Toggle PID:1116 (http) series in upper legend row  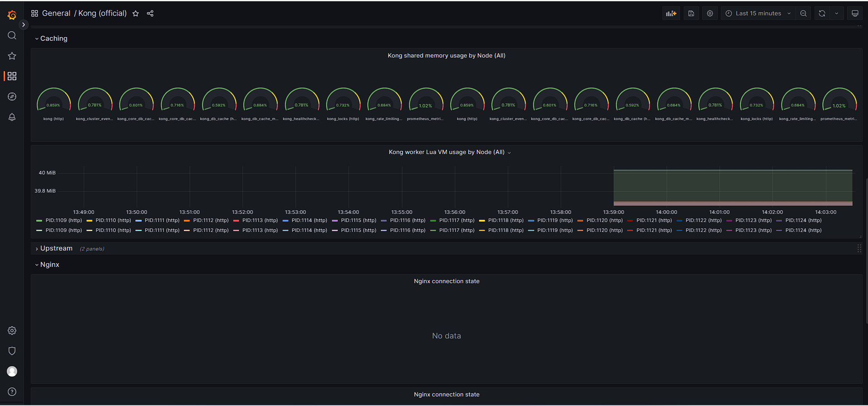(408, 221)
